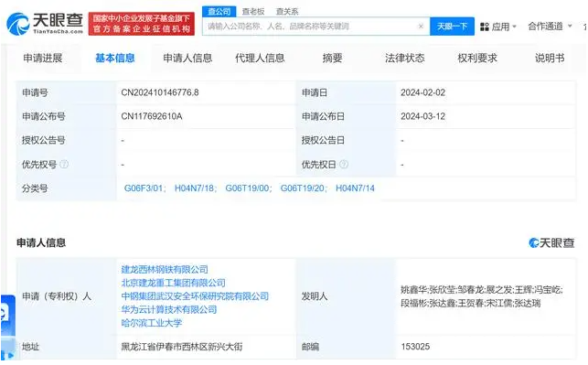
Task: Open classification link G06T19/00
Action: (x=248, y=188)
